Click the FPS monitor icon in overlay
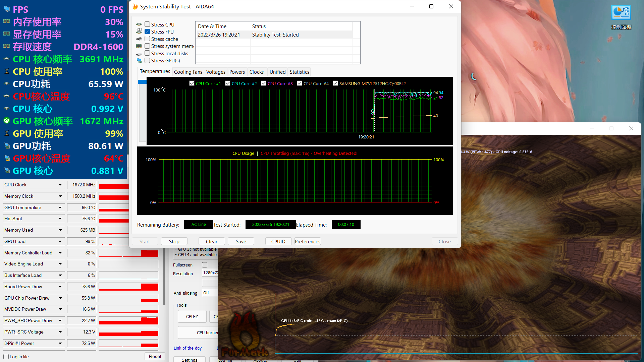 pos(6,9)
